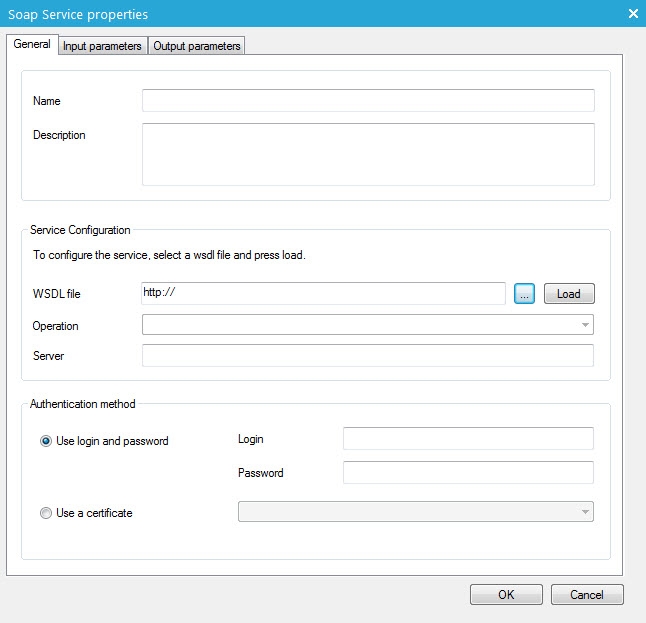Click the Login text field
Image resolution: width=646 pixels, height=623 pixels.
point(468,439)
